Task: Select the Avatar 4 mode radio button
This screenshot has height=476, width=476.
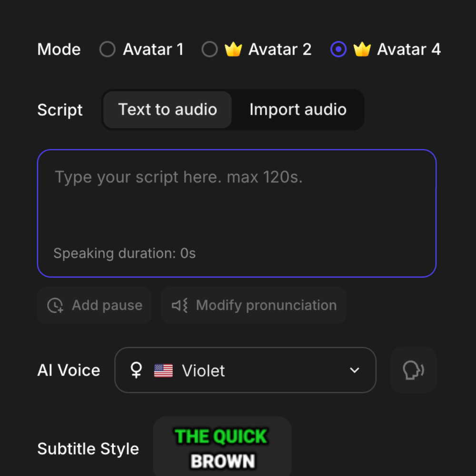Action: coord(338,50)
